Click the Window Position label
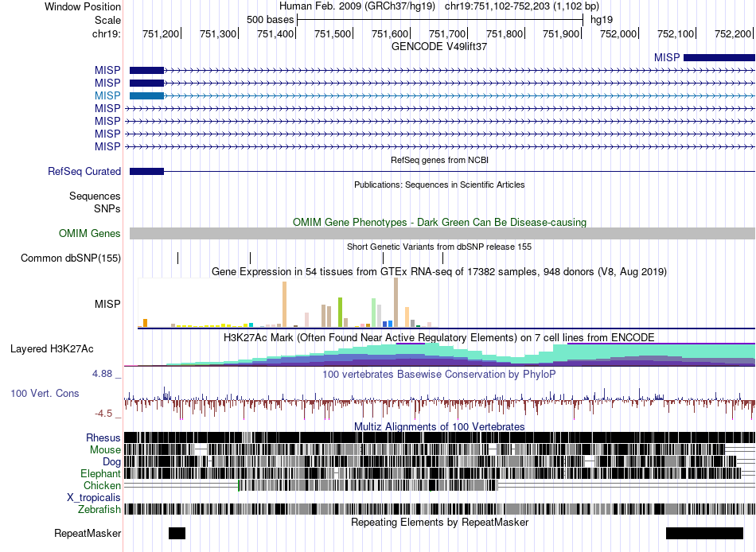 coord(83,6)
